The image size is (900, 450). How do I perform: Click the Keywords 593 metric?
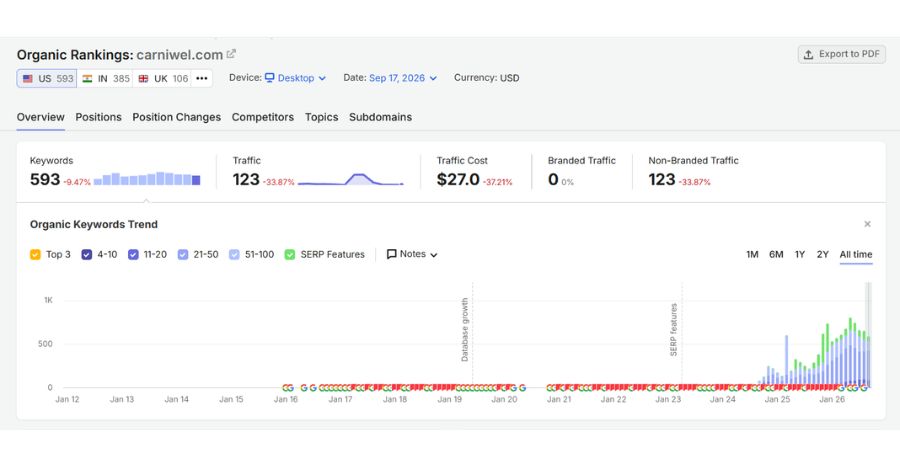[45, 180]
